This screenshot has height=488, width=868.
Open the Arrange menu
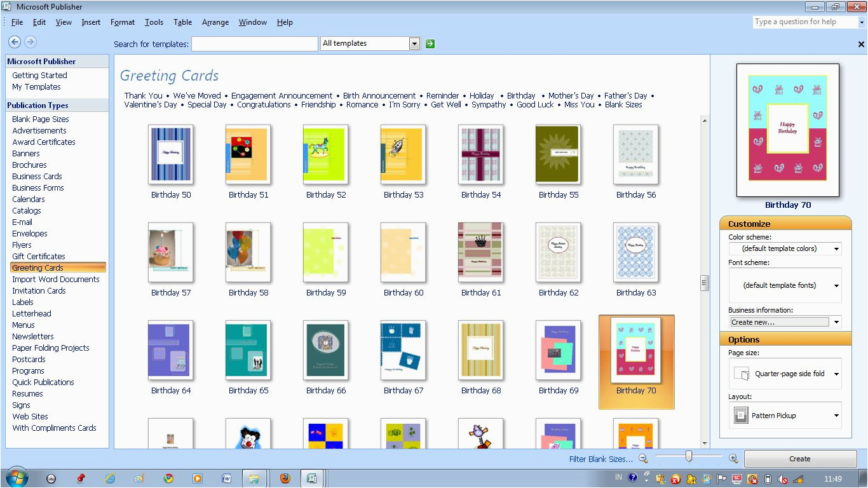pyautogui.click(x=215, y=22)
